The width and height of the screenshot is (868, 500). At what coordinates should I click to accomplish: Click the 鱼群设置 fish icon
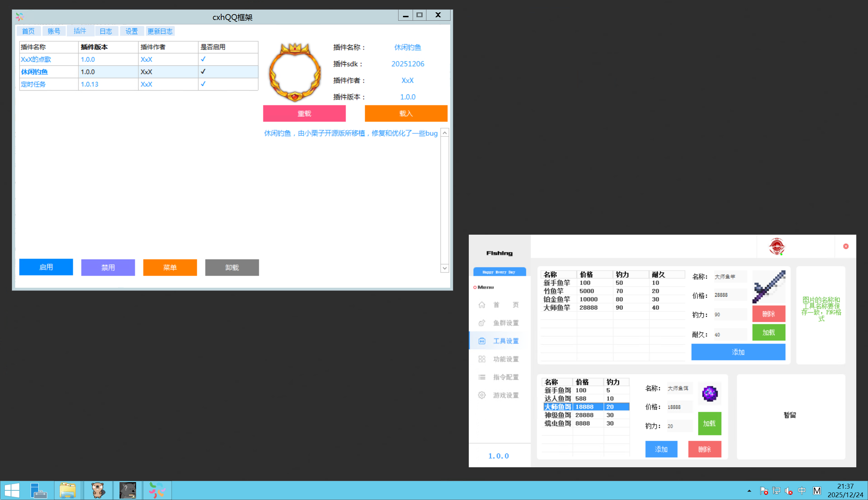(x=482, y=323)
